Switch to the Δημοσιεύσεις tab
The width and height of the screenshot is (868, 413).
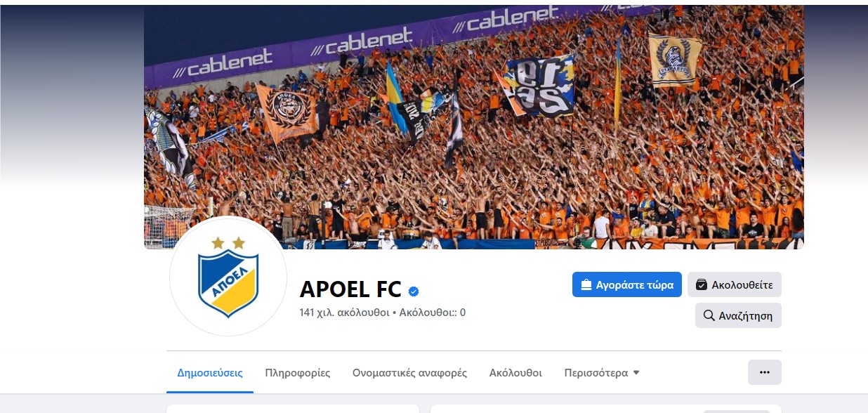pos(210,373)
